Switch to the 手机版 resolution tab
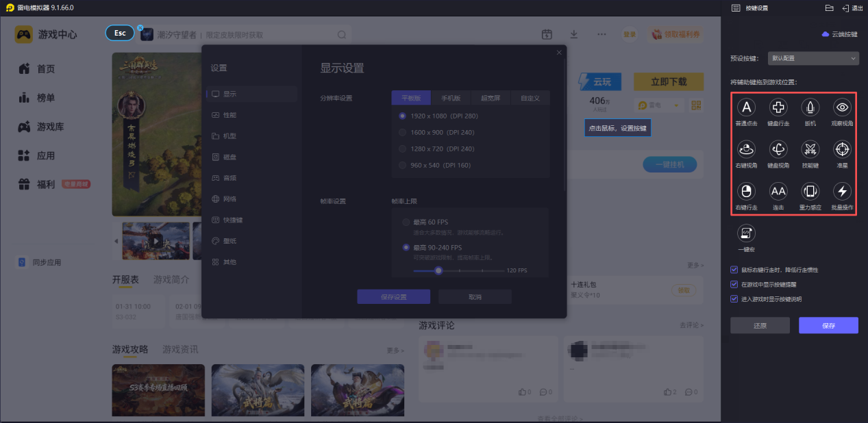 451,98
